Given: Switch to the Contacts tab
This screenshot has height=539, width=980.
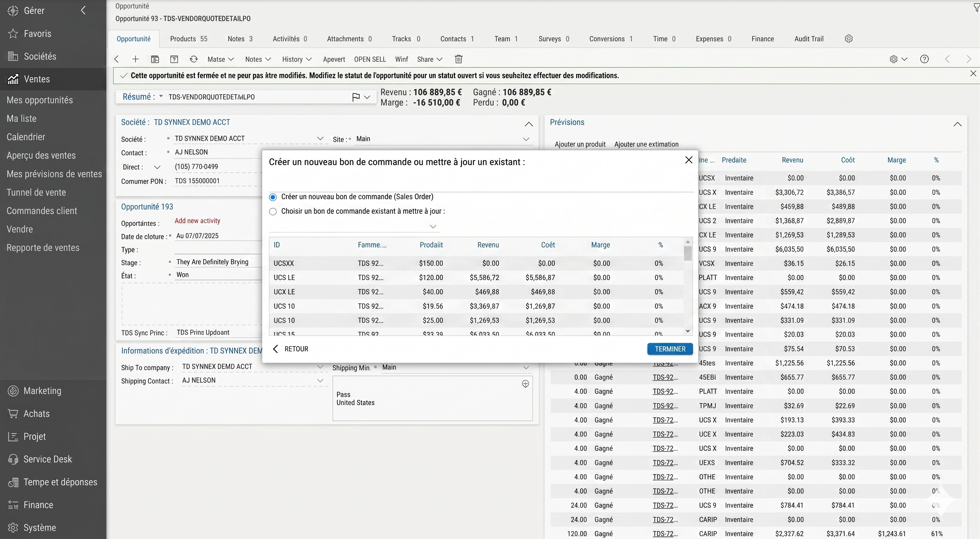Looking at the screenshot, I should 457,39.
